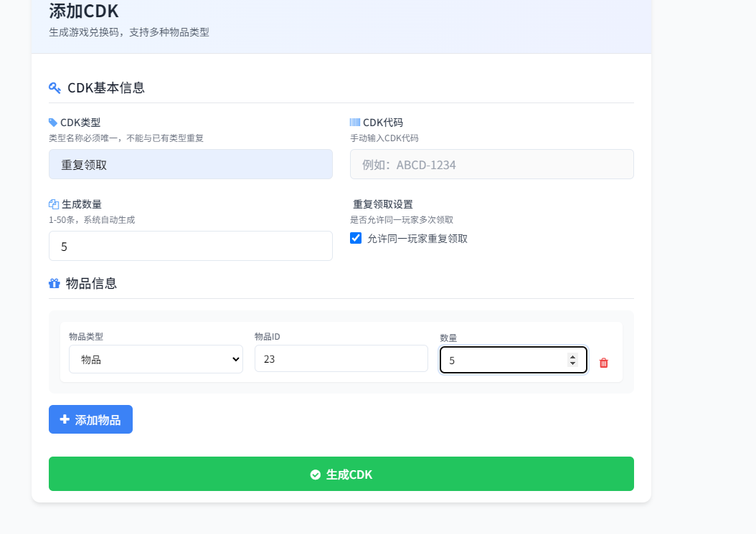Delete the item row with the red trash icon
Screen dimensions: 756x534
tap(604, 363)
